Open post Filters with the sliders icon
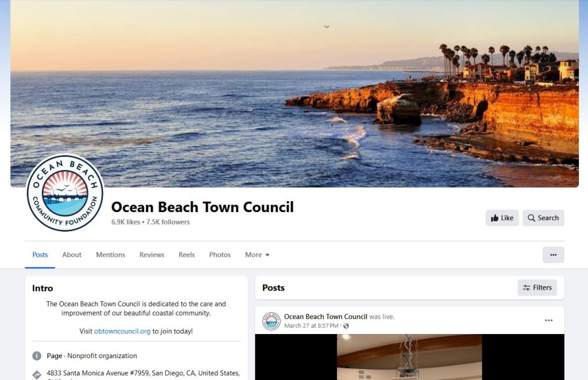Screen dimensions: 588x380 537,287
